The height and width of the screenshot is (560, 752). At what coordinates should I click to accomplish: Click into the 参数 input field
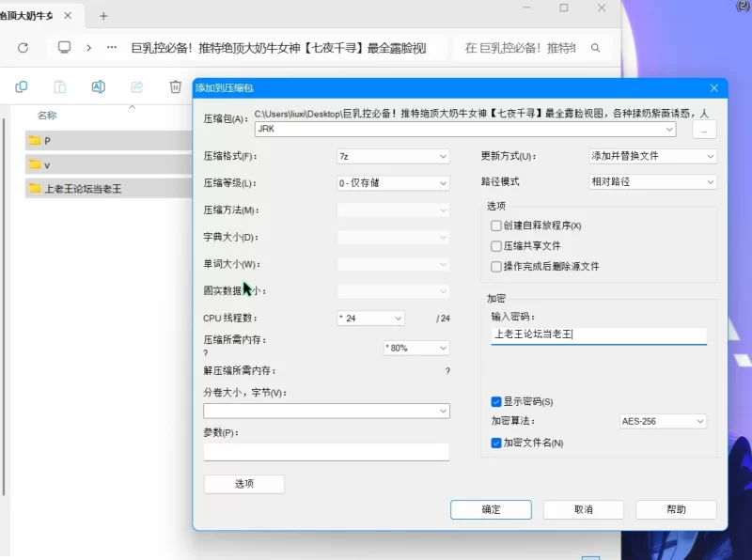[326, 452]
